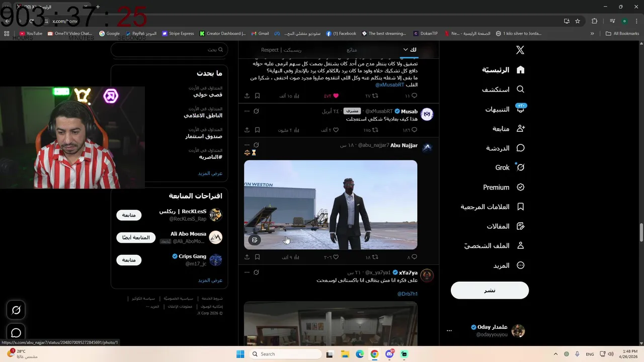Open المزيد more menu in sidebar
This screenshot has height=362, width=644.
pos(508,265)
